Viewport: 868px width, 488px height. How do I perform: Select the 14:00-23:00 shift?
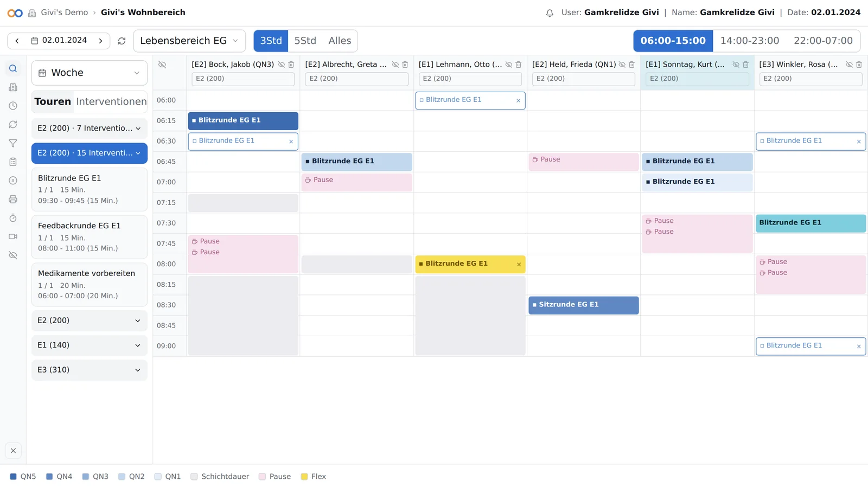point(750,41)
